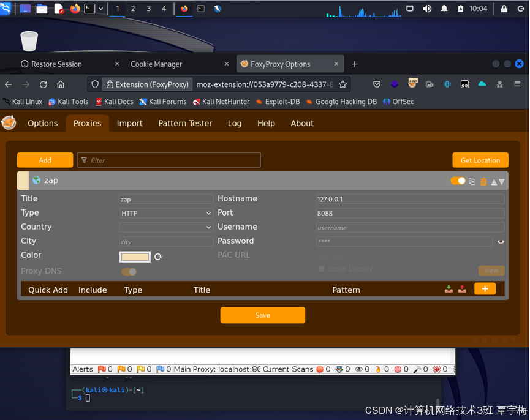
Task: Duplicate the zap proxy entry
Action: tap(472, 181)
